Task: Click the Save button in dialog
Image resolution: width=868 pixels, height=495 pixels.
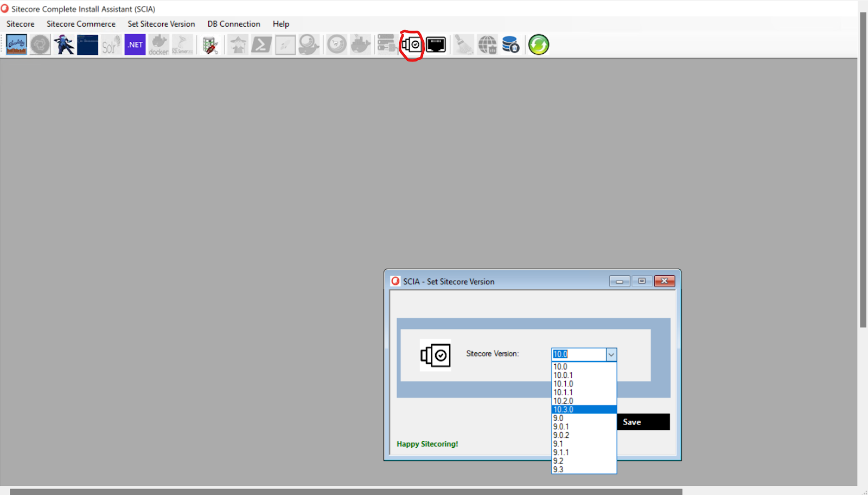Action: [643, 422]
